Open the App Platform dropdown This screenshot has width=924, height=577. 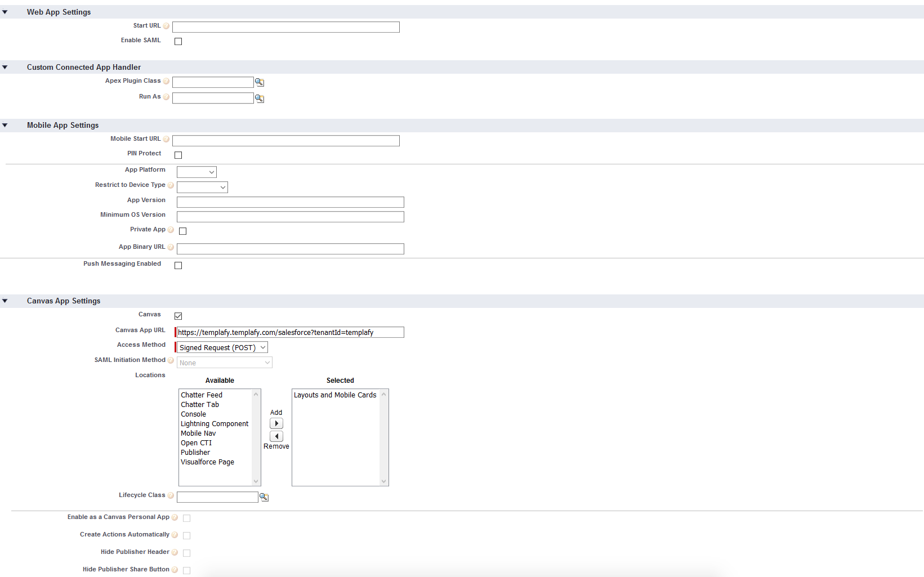[x=197, y=172]
